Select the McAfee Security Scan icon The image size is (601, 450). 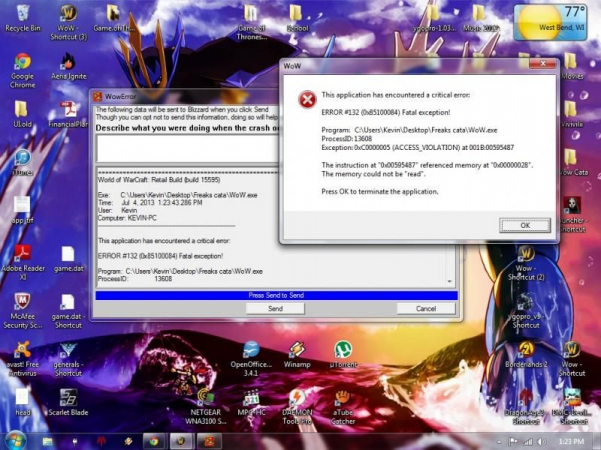coord(23,311)
